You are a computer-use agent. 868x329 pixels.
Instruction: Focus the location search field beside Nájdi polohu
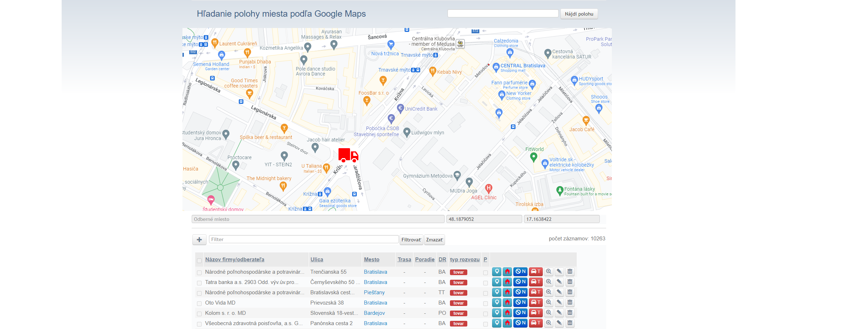pyautogui.click(x=503, y=13)
